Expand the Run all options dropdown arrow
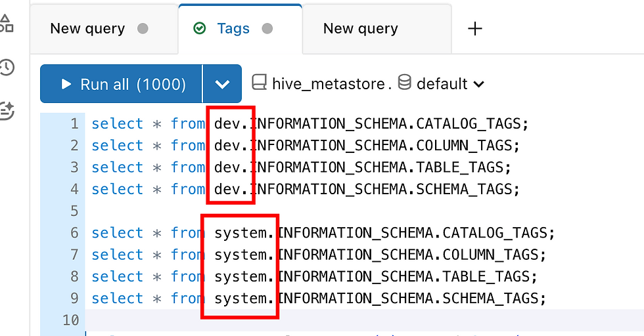This screenshot has width=644, height=336. [x=222, y=84]
